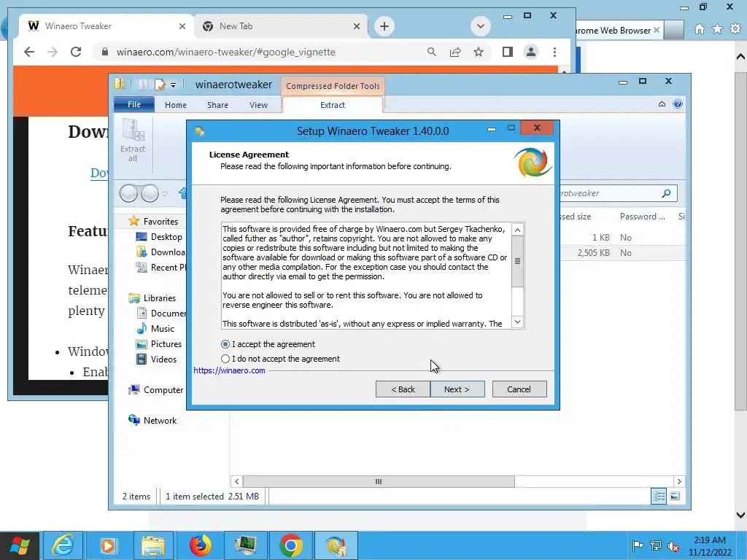Image resolution: width=747 pixels, height=560 pixels.
Task: Open Quick Access Toolbar customize dropdown
Action: pos(174,85)
